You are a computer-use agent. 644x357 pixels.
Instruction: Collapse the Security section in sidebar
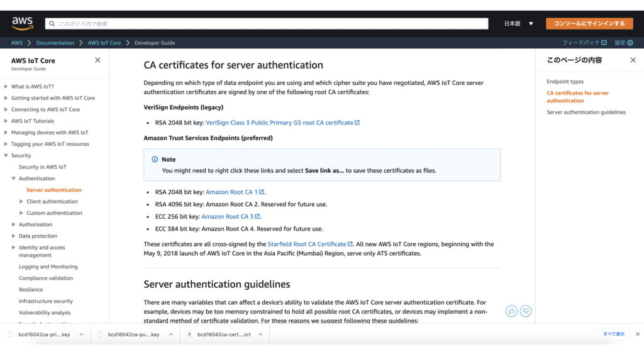tap(6, 156)
